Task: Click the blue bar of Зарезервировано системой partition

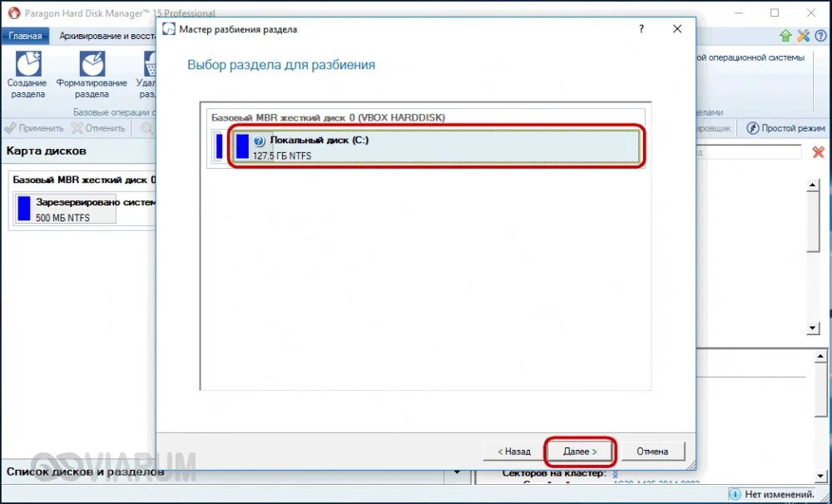Action: coord(24,208)
